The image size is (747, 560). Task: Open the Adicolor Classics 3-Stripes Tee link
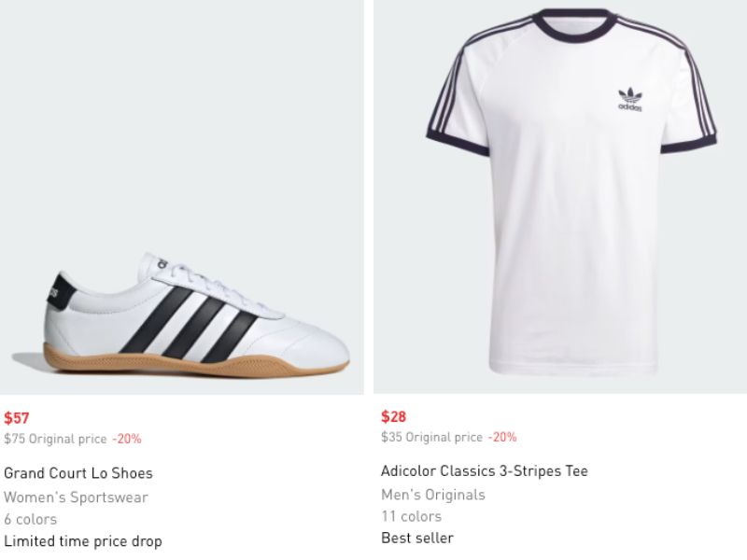(485, 471)
